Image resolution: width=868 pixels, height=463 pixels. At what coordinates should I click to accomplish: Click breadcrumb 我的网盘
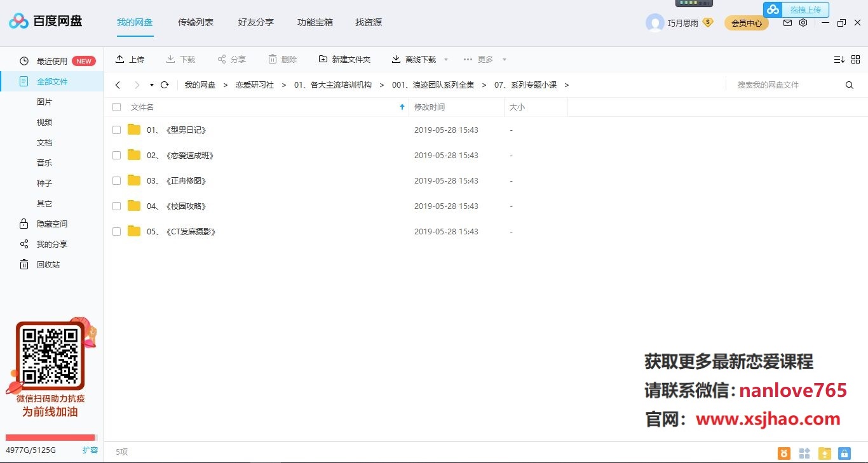(x=200, y=85)
